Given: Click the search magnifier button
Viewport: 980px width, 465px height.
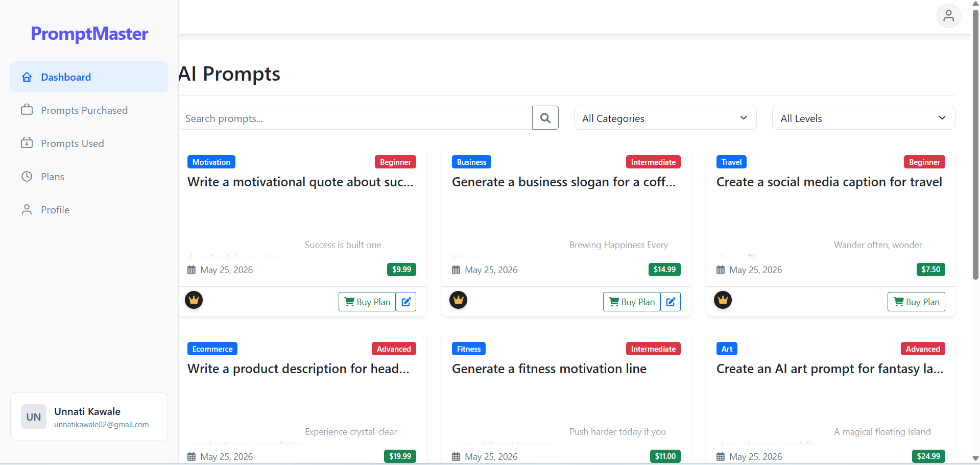Looking at the screenshot, I should click(x=545, y=118).
